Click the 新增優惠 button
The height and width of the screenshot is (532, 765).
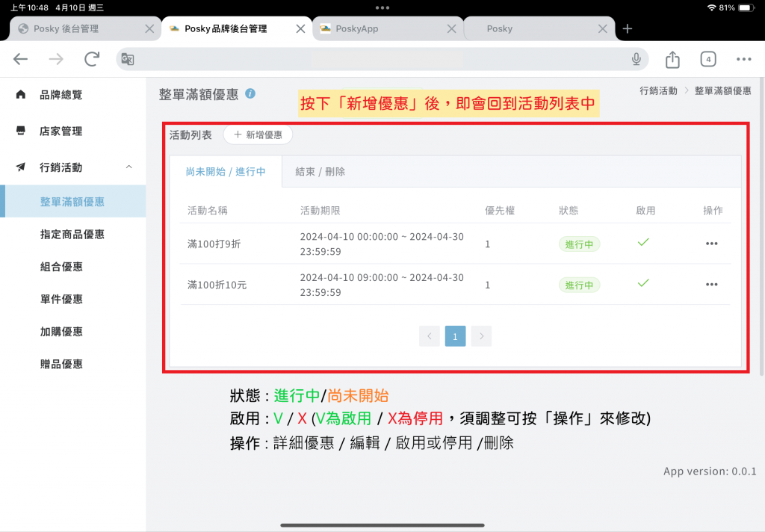pos(258,134)
